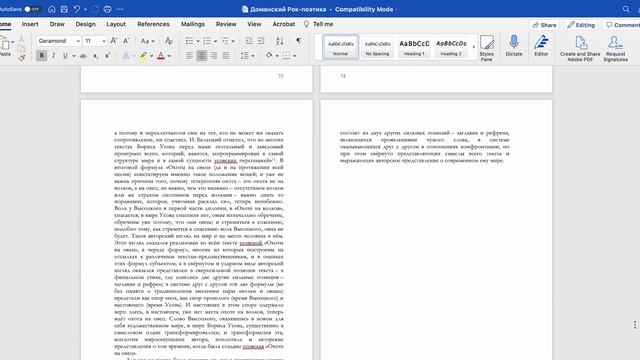Save the document with the disk icon
Image resolution: width=640 pixels, height=360 pixels.
point(64,9)
